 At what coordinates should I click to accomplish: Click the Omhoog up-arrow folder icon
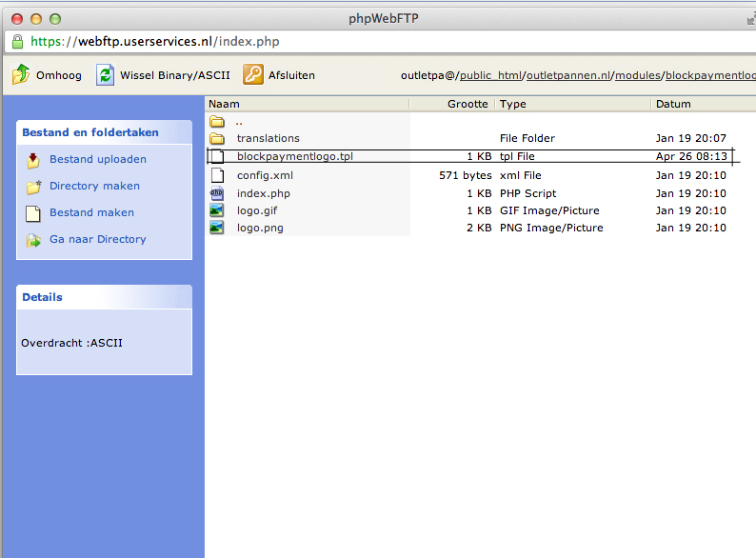pos(21,75)
